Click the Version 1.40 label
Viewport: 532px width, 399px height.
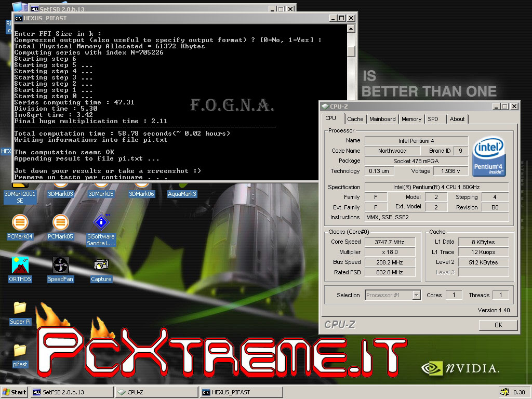coord(494,310)
